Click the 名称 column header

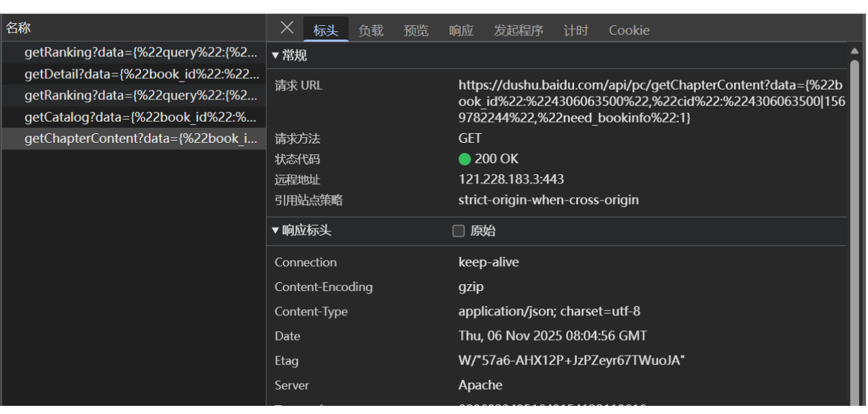[x=133, y=29]
